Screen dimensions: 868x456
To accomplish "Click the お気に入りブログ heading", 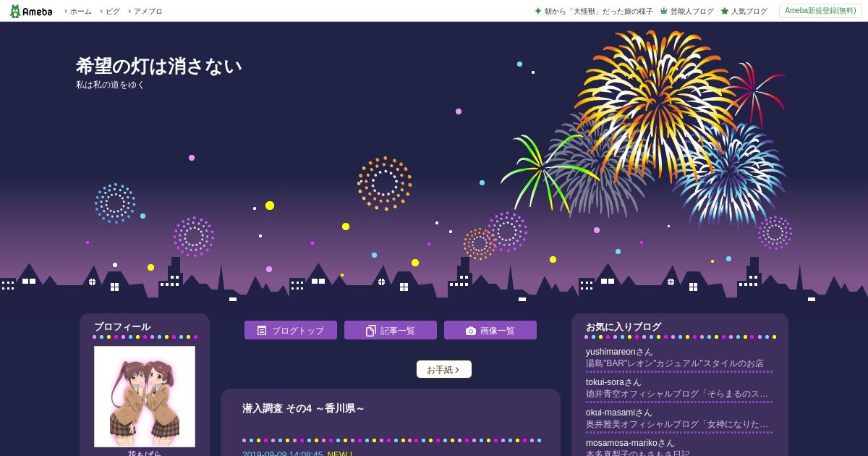I will point(624,327).
